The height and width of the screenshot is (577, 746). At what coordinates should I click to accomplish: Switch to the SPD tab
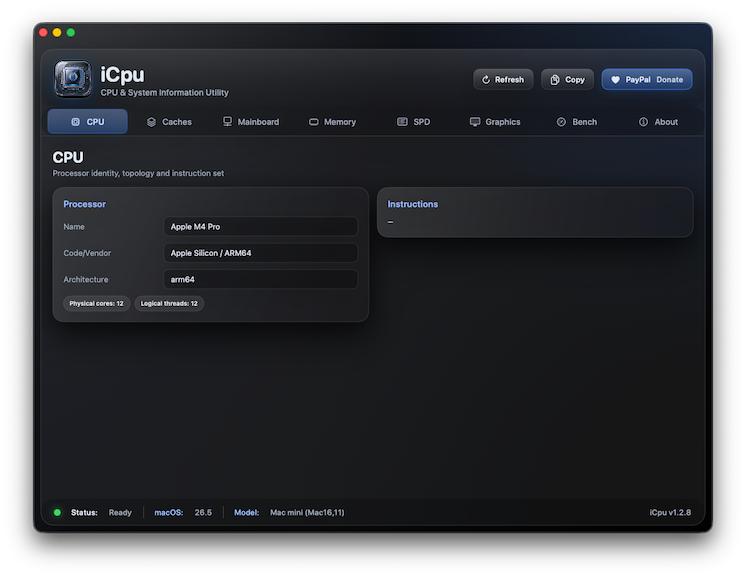tap(413, 122)
